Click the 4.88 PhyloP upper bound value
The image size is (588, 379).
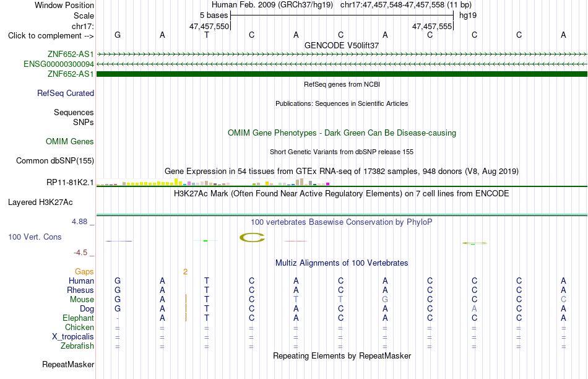(79, 222)
